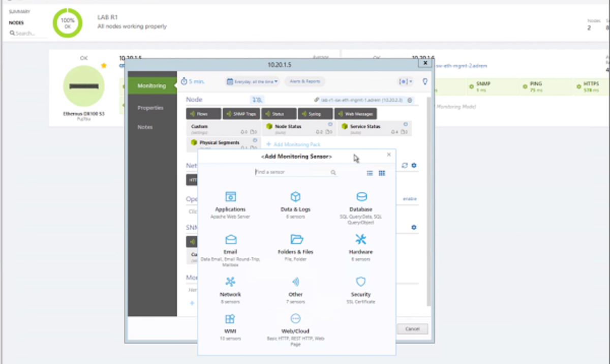Screen dimensions: 610x364
Task: Toggle the favorite star on the node
Action: pos(104,66)
